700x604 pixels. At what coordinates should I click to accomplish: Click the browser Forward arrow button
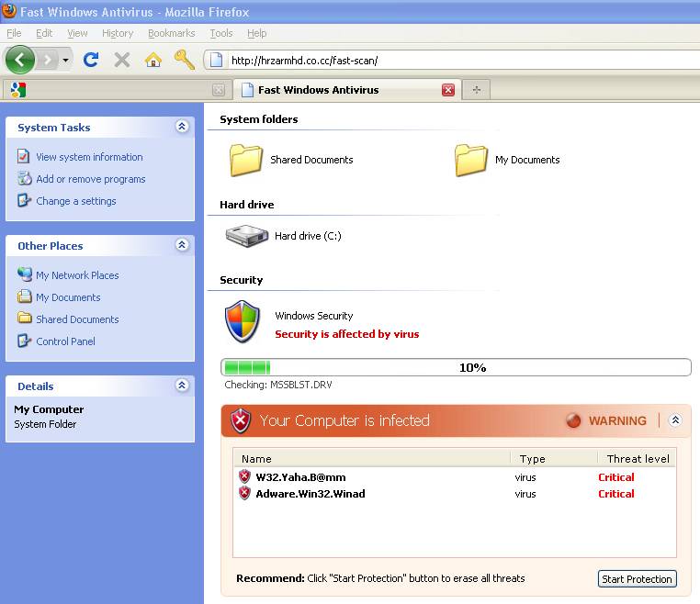point(48,60)
